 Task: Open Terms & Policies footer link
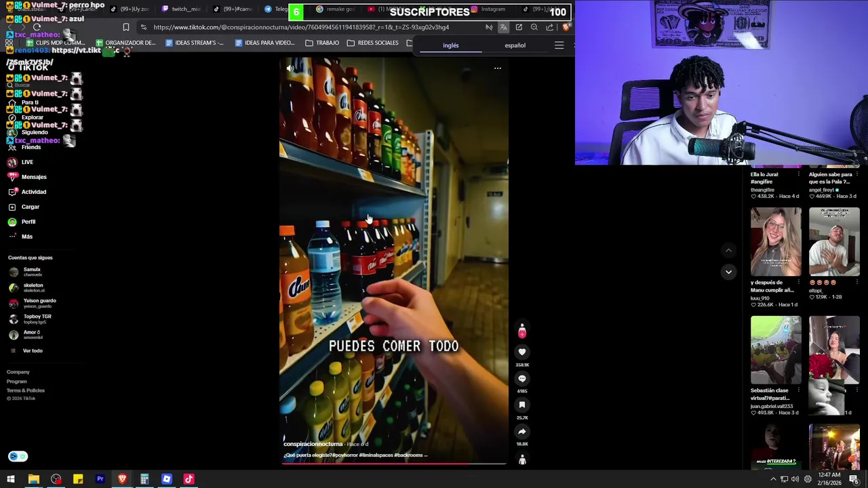point(26,390)
